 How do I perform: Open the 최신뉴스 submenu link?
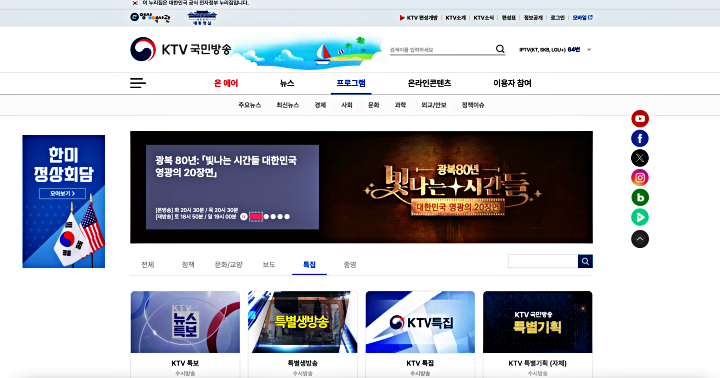point(288,105)
